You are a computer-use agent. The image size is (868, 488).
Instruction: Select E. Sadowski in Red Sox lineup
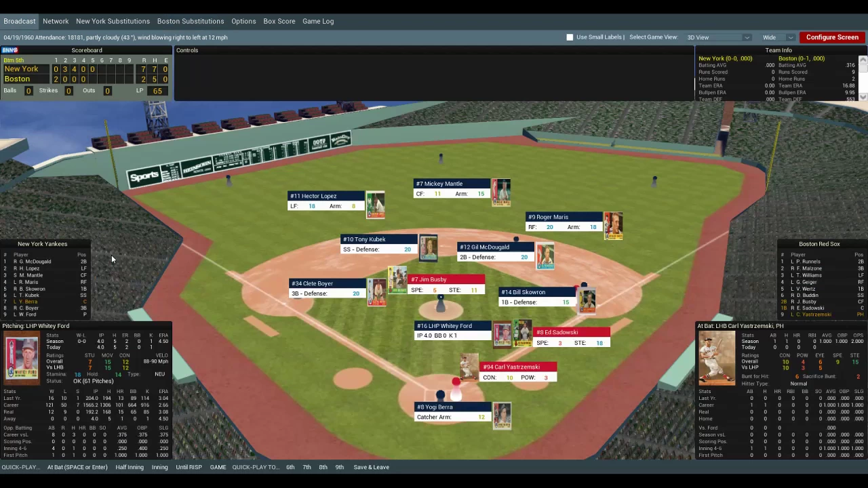click(822, 308)
